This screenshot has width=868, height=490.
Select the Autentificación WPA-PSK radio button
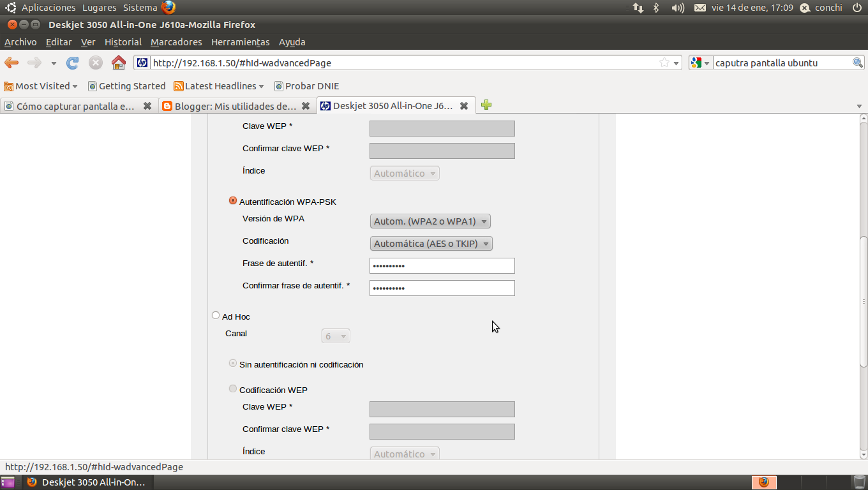point(233,200)
